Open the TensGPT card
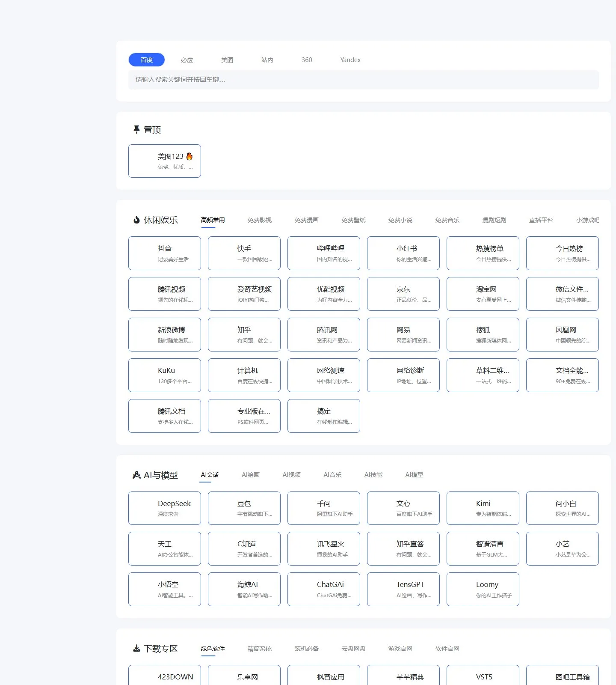Image resolution: width=616 pixels, height=685 pixels. tap(403, 589)
